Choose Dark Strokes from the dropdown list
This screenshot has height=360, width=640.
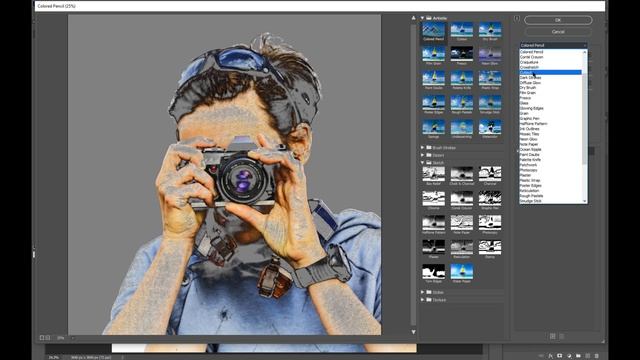[x=530, y=78]
